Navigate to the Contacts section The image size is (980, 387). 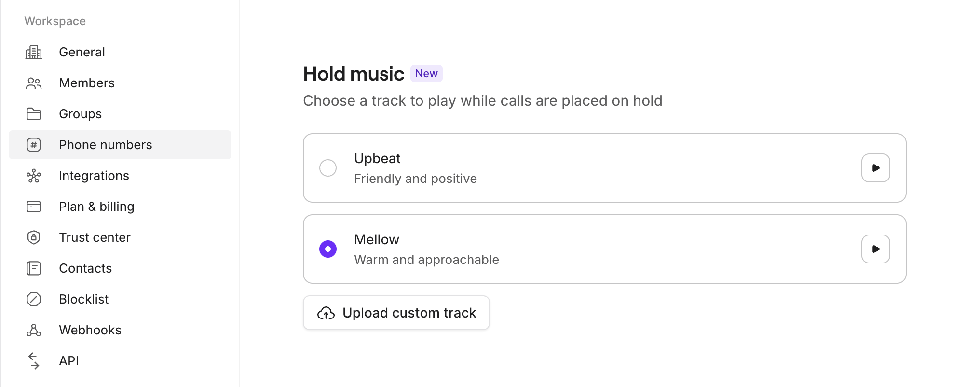coord(85,268)
